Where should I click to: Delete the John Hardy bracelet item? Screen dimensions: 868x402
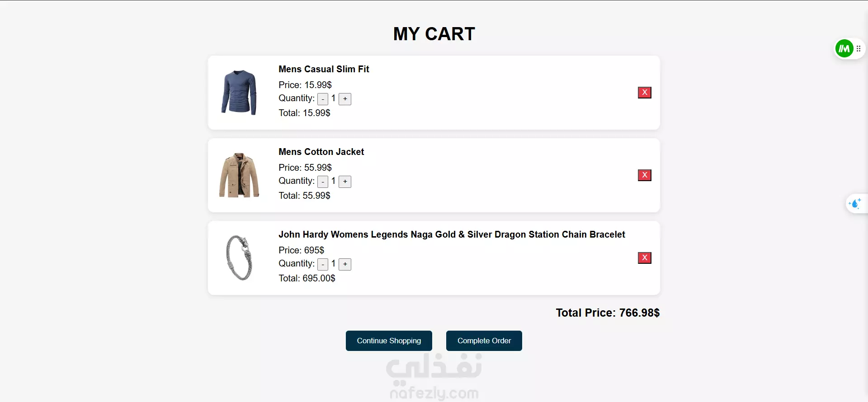[644, 258]
